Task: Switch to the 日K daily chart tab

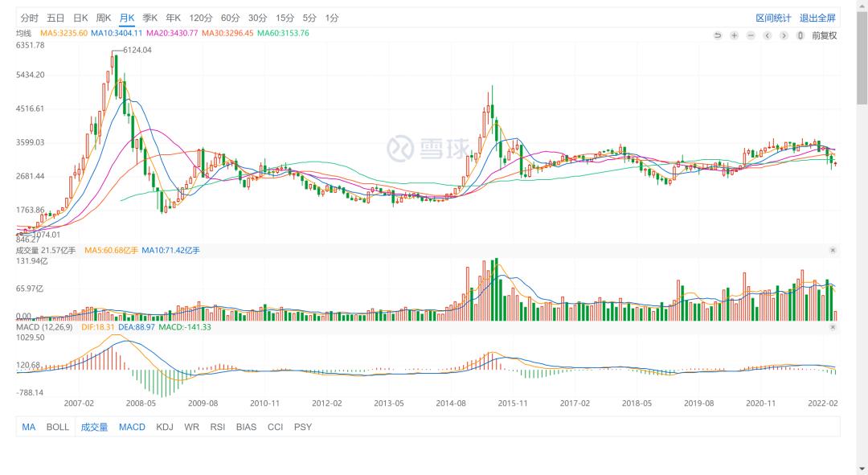Action: pyautogui.click(x=80, y=18)
